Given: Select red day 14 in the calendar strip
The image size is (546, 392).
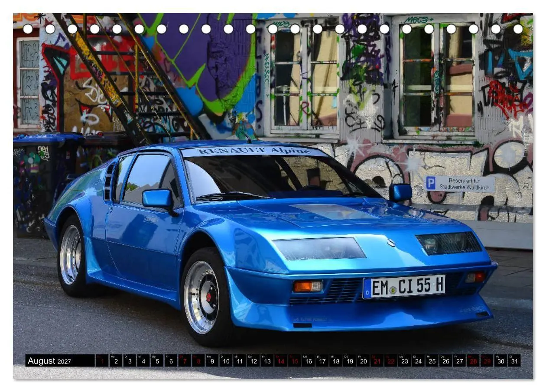Looking at the screenshot, I should (x=281, y=360).
